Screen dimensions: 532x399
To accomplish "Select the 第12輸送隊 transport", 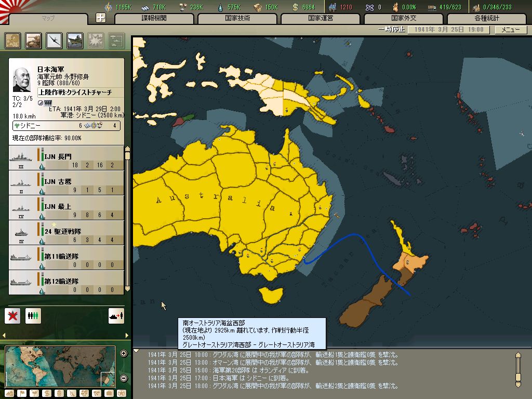I will click(66, 282).
